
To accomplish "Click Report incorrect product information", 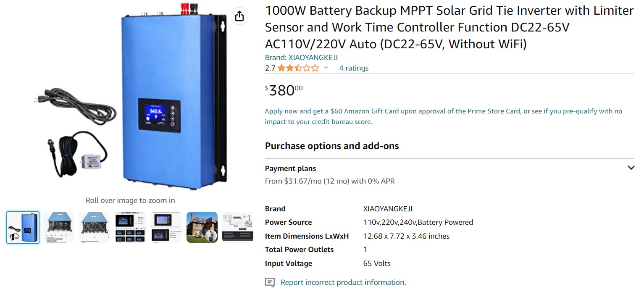I will (x=343, y=282).
